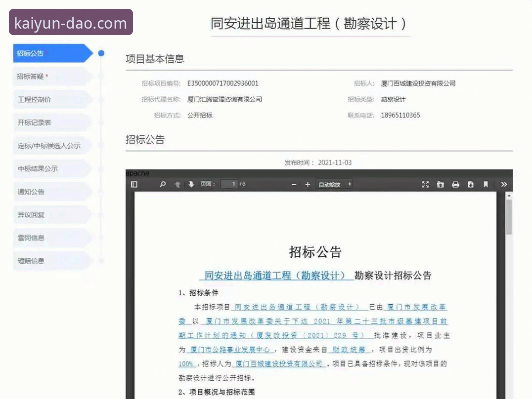
Task: Click the bookmark current view icon
Action: 486,184
